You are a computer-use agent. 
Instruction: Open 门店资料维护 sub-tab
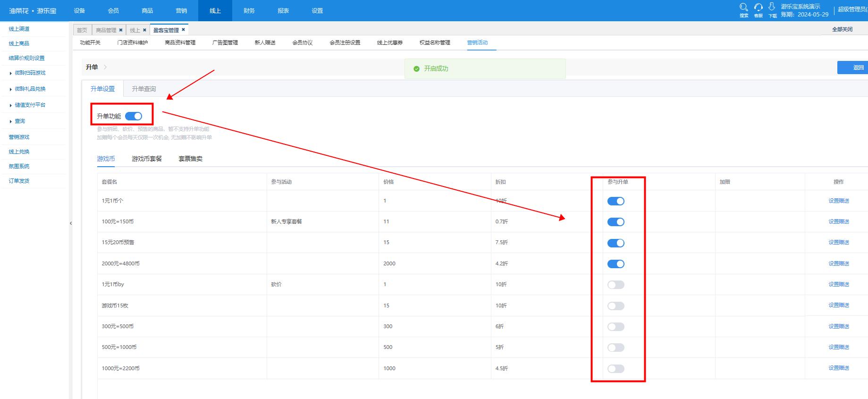click(x=133, y=42)
